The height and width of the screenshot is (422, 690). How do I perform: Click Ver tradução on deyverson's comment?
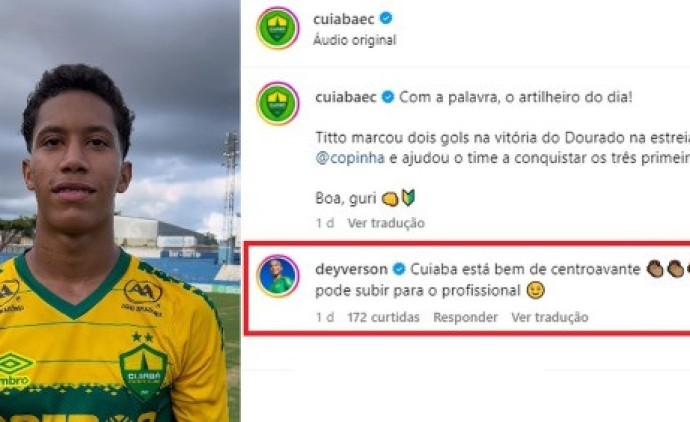pos(550,317)
